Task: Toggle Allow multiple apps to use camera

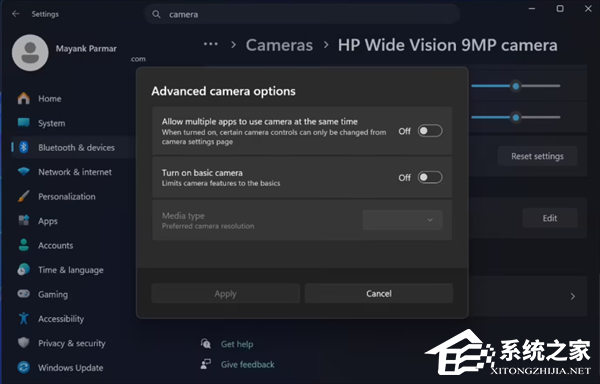Action: pyautogui.click(x=430, y=131)
